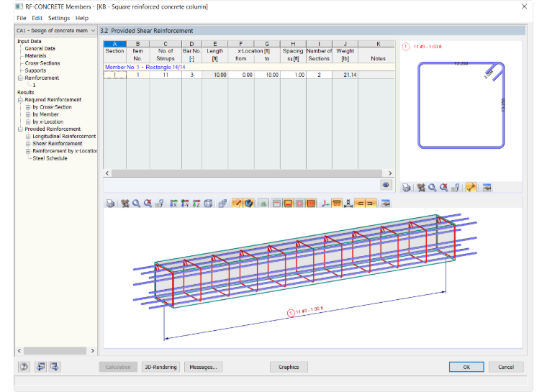Click the picture export icon in the 3D rendering toolbar
Viewport: 547px width, 392px height.
pos(386,204)
